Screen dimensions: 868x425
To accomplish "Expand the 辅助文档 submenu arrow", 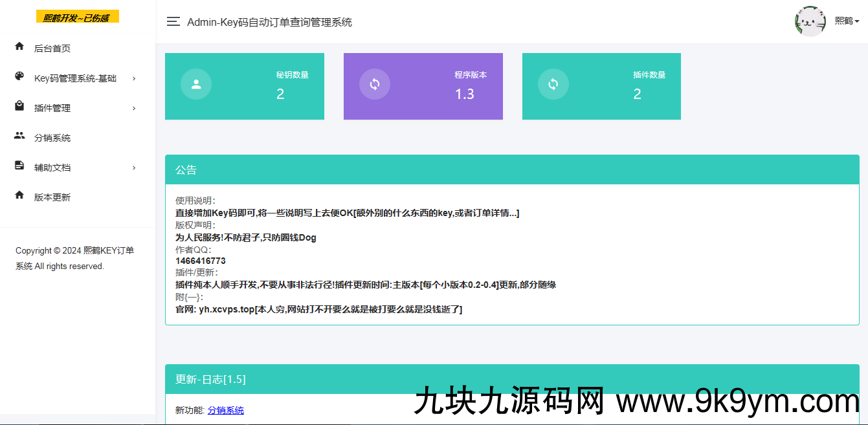I will (x=134, y=168).
